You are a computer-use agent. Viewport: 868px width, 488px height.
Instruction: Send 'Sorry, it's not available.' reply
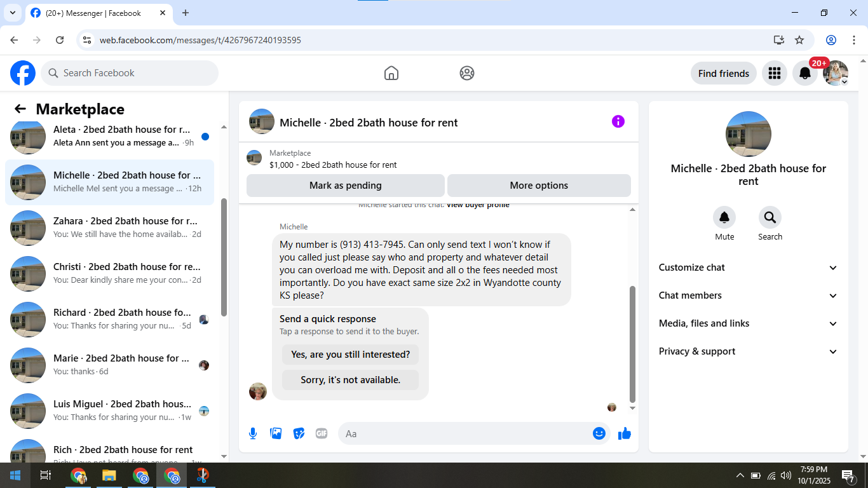tap(351, 380)
